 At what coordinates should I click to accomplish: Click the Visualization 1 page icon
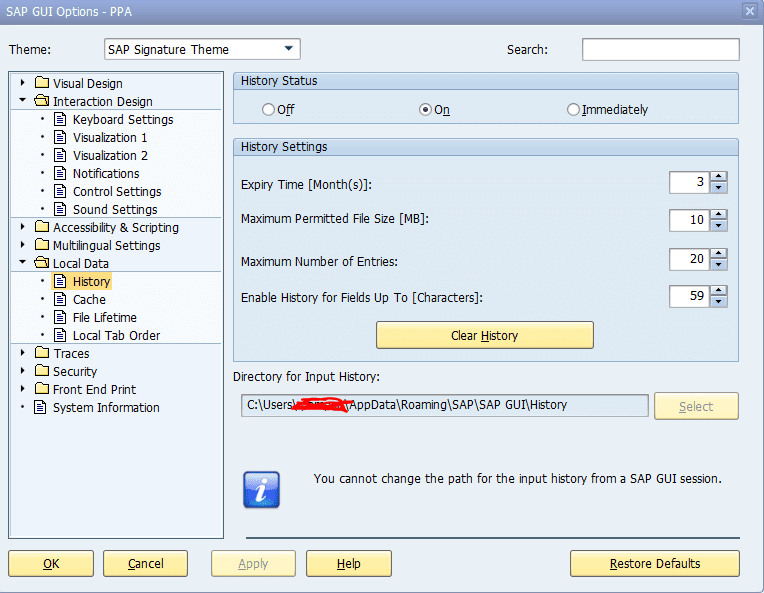pyautogui.click(x=60, y=137)
